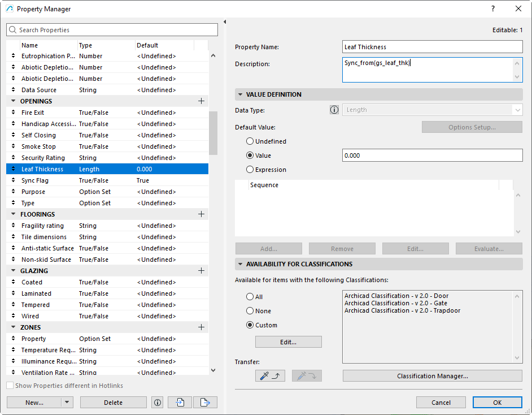Click the property list scroll-down arrow
Screen dimensions: 532x415
click(x=213, y=370)
